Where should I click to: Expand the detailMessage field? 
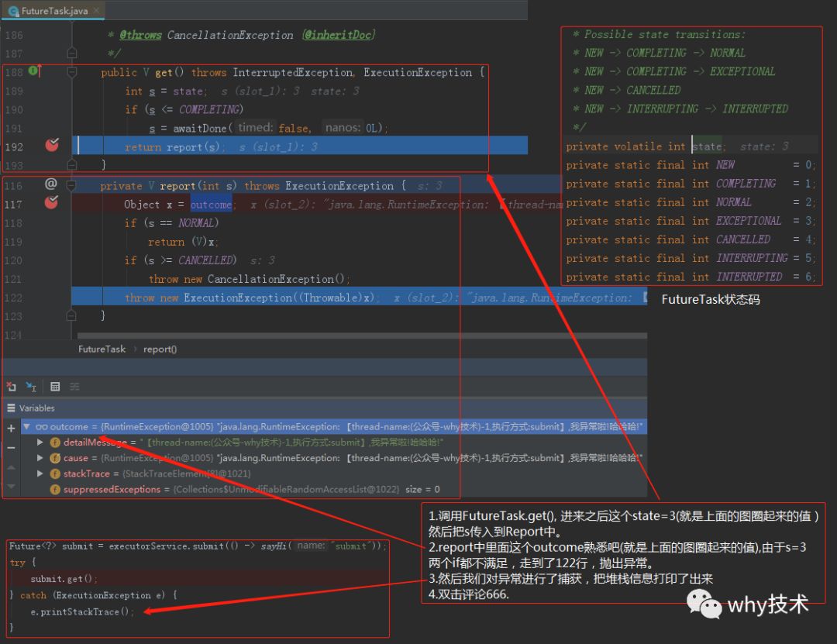point(40,443)
